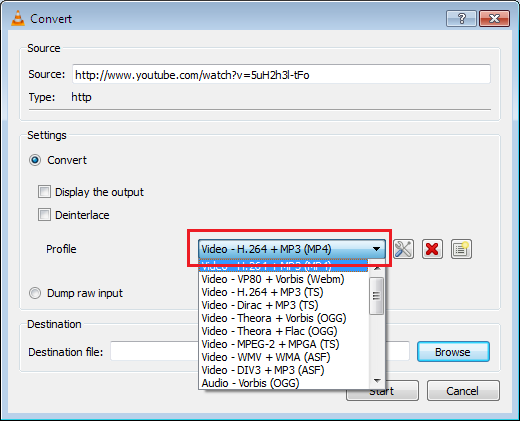Enable Display the output checkbox

click(44, 192)
